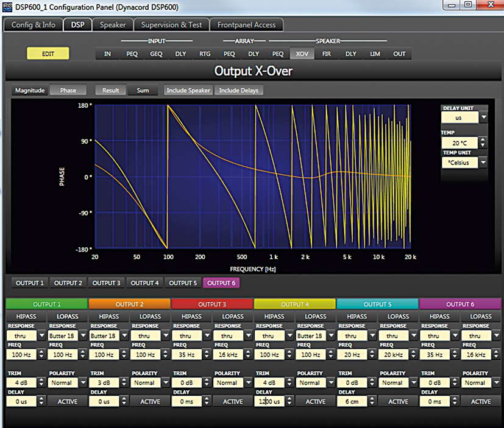Click Output 3 lopass frequency 16 kHz field
Viewport: 504px width, 428px height.
click(x=228, y=354)
